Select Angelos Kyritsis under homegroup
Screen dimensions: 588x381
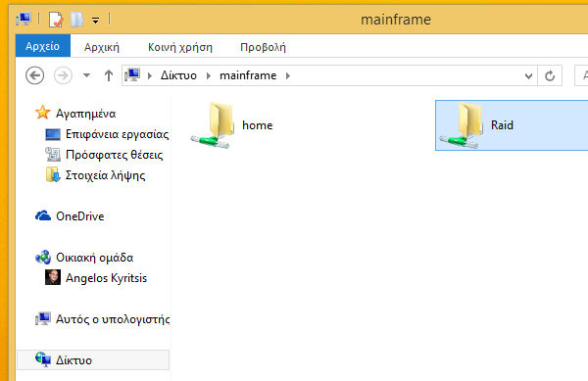107,278
